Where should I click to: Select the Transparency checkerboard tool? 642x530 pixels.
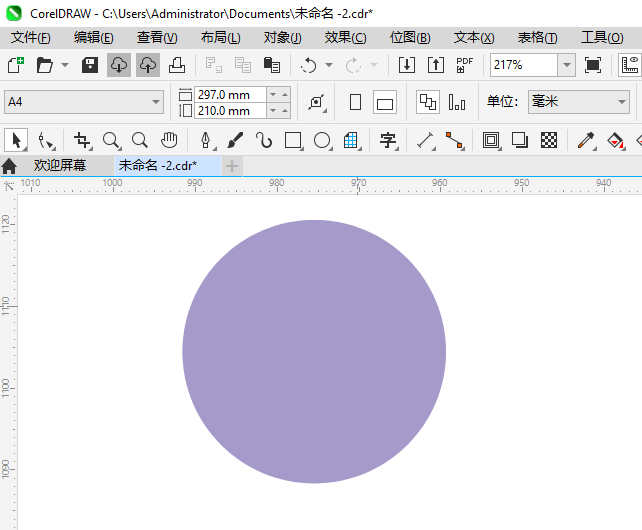pos(549,140)
